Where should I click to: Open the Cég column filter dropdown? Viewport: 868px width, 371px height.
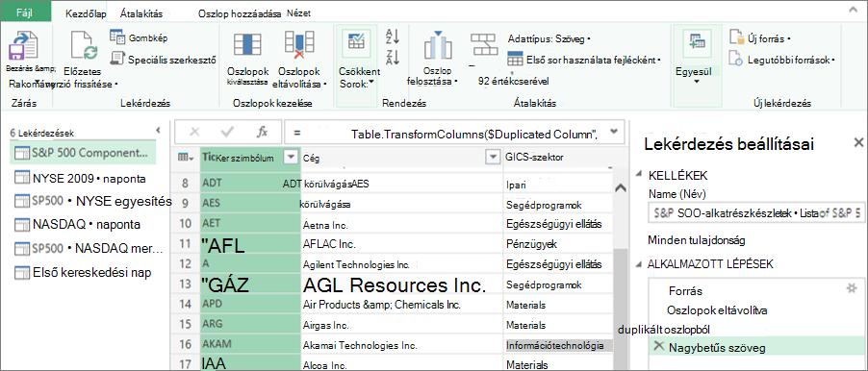(493, 158)
